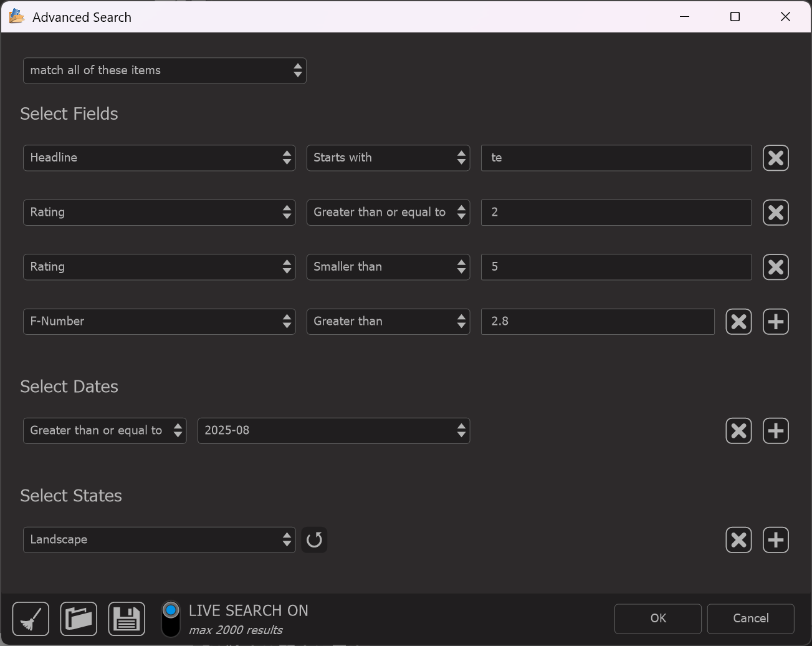Focus the Rating value field containing 5
This screenshot has height=646, width=812.
point(616,267)
